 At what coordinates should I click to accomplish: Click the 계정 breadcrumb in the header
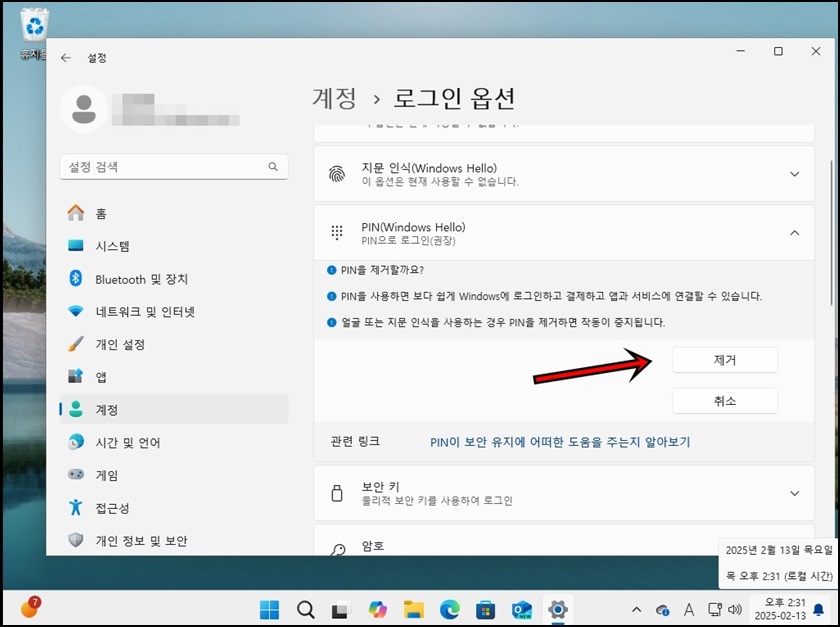click(334, 98)
